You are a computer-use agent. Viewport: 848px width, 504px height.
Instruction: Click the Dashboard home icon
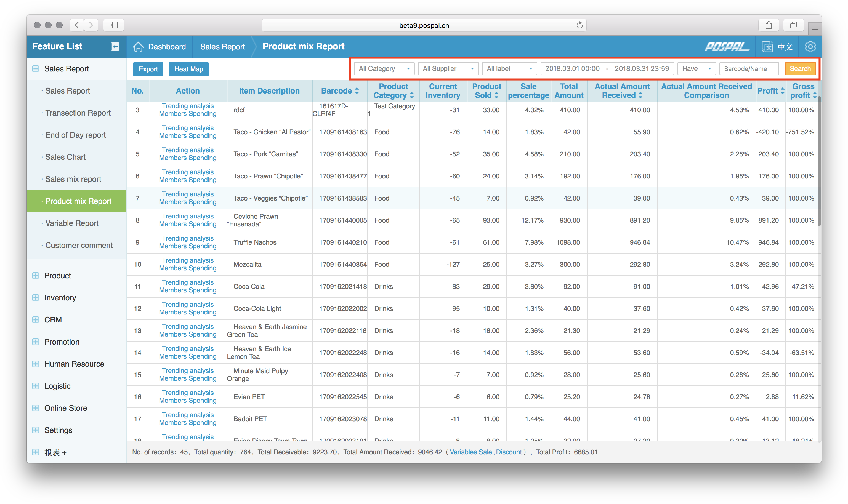[x=139, y=47]
